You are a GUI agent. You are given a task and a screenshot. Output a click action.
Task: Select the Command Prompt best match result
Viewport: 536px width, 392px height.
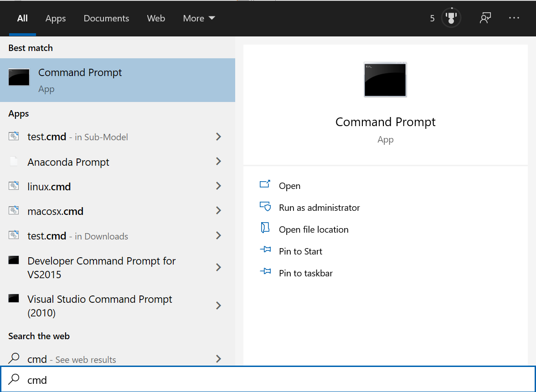(117, 80)
